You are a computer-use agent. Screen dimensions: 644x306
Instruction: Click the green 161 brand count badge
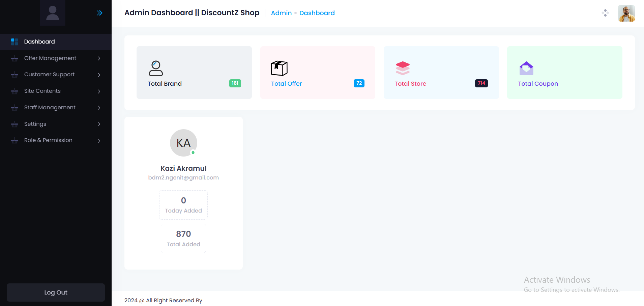pos(235,83)
